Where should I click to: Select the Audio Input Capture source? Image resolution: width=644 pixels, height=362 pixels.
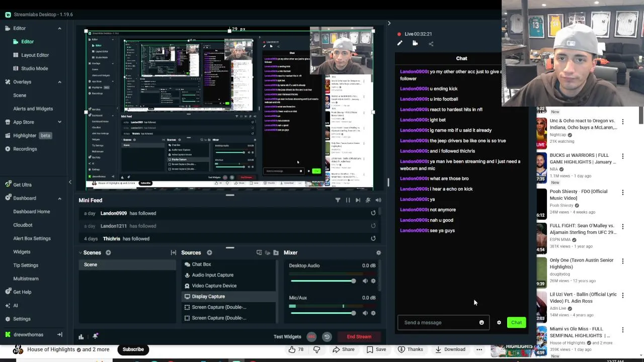coord(228,275)
